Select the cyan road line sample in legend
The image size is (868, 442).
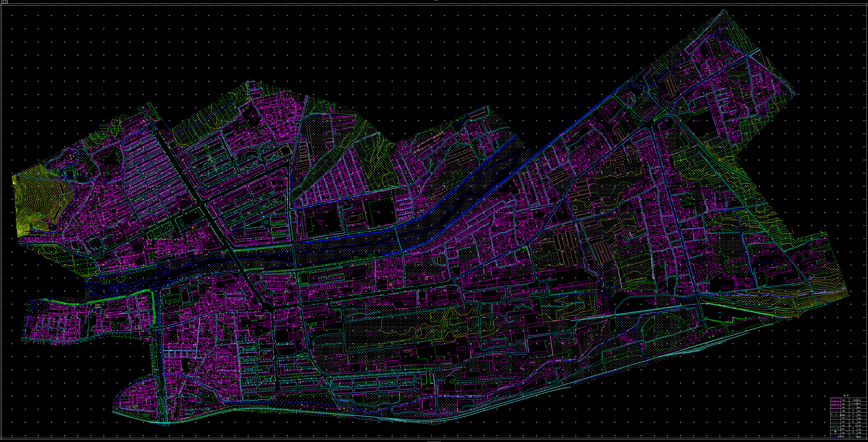click(x=836, y=425)
